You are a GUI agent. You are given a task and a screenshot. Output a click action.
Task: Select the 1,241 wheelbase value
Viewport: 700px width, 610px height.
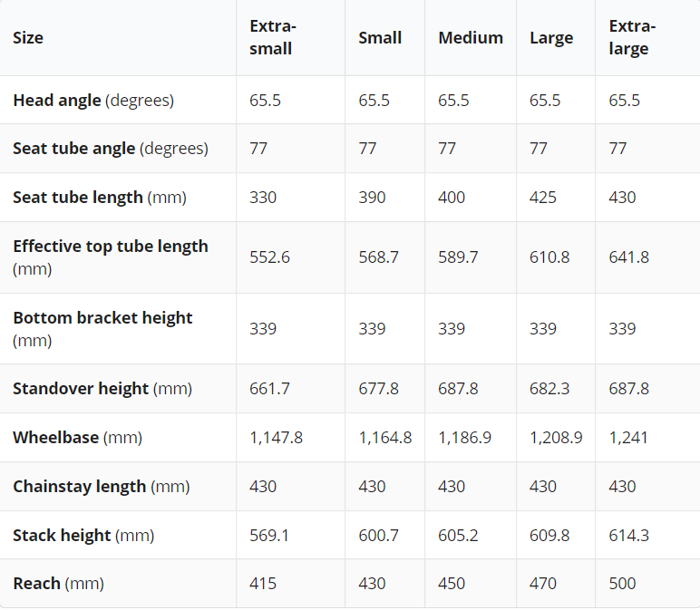click(628, 438)
